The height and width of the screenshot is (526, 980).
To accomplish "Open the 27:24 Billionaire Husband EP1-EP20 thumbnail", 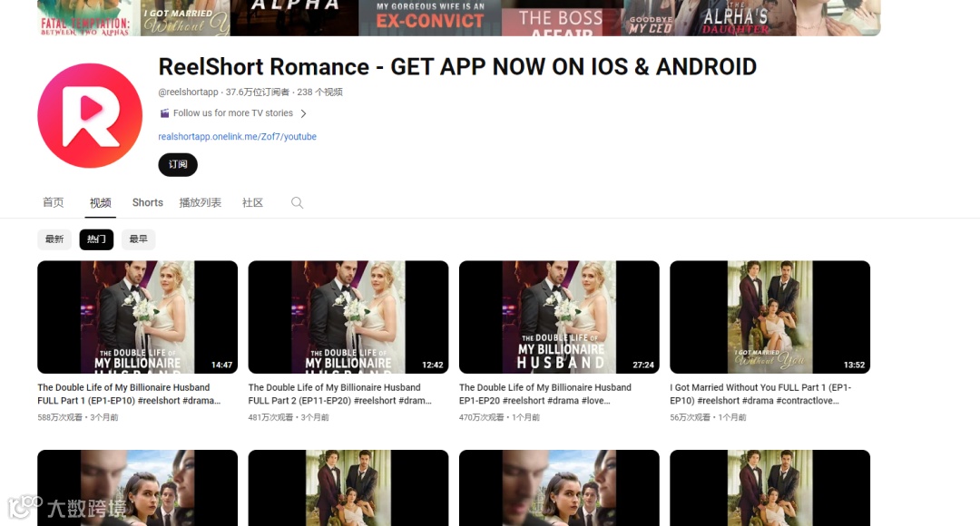I will point(559,317).
